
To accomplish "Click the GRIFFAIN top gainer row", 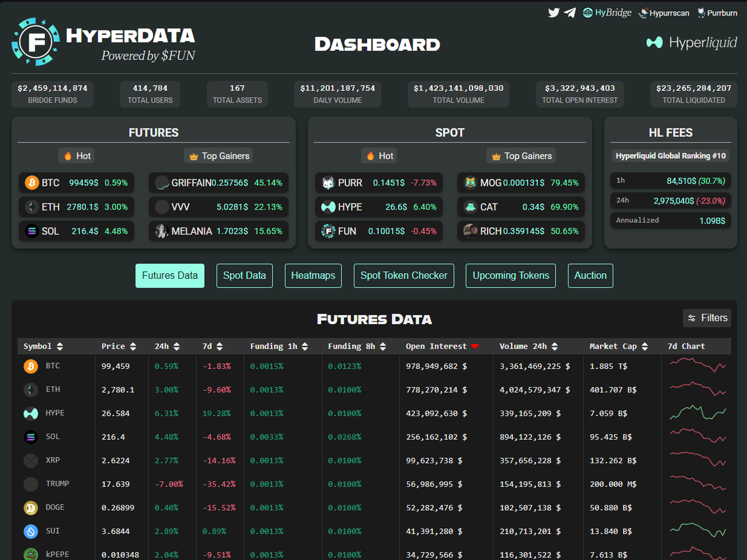I will click(218, 183).
